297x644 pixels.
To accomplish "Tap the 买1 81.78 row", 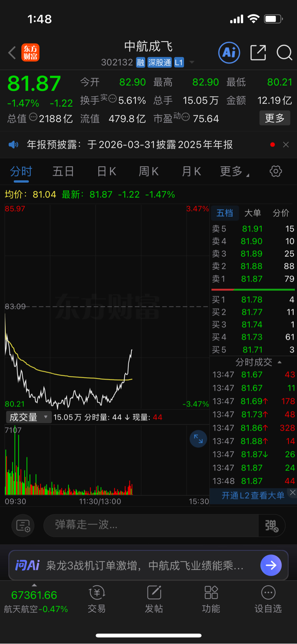I will point(253,300).
